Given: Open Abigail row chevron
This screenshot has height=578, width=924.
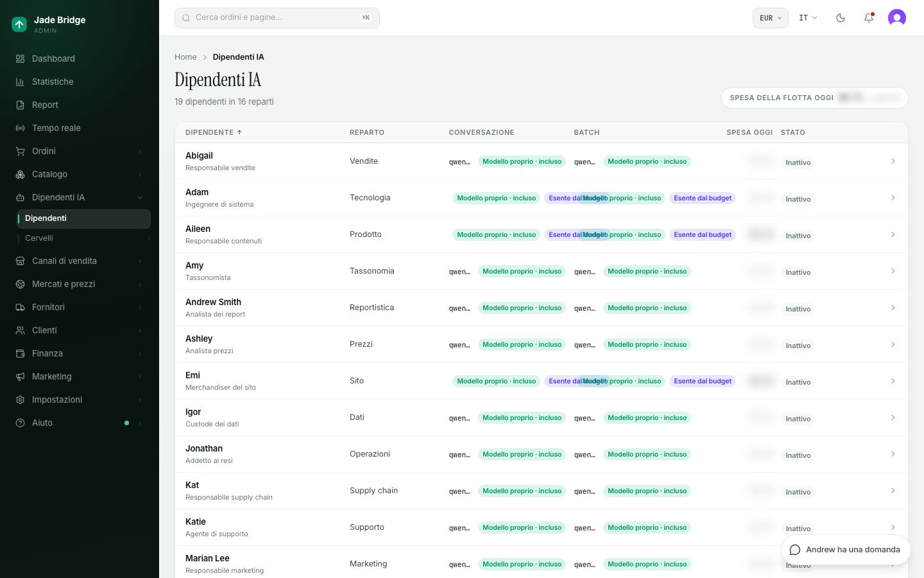Looking at the screenshot, I should point(893,161).
